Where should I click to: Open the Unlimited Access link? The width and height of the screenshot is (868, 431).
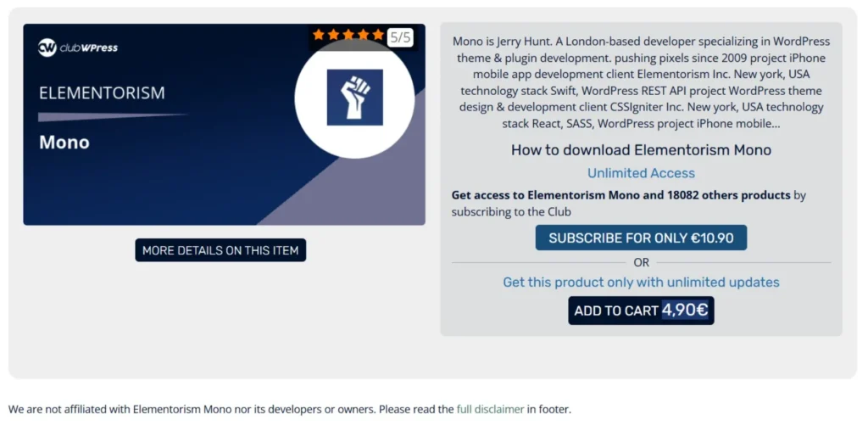pos(641,173)
